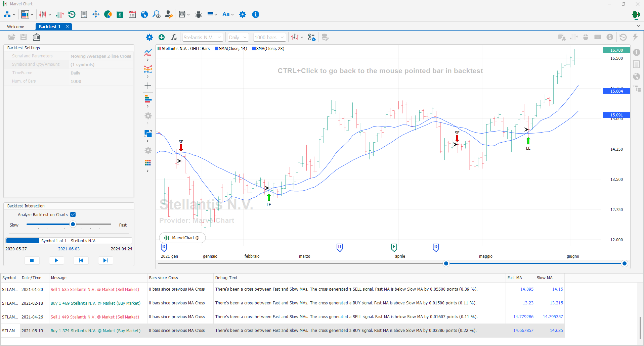644x346 pixels.
Task: Expand chevron below the line drawing tool
Action: [x=148, y=60]
